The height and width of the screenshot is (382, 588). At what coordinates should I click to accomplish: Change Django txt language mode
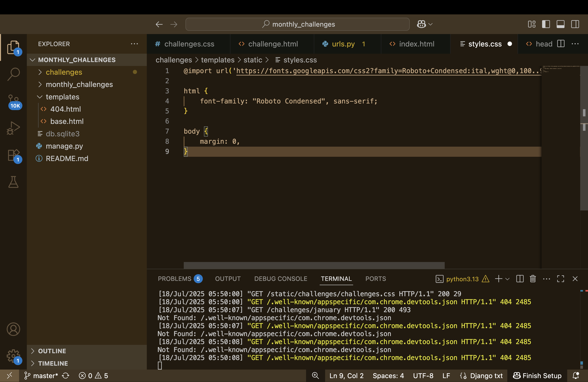[481, 376]
